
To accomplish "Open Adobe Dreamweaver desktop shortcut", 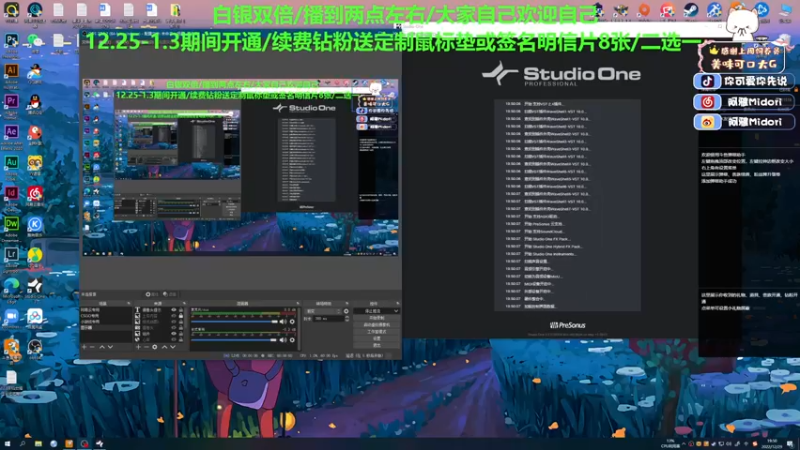I will (11, 224).
